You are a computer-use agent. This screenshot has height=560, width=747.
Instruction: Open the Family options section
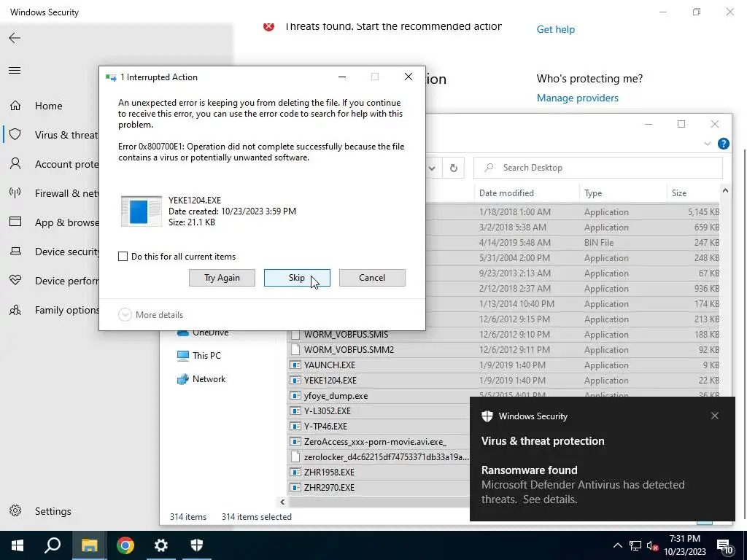[53, 310]
